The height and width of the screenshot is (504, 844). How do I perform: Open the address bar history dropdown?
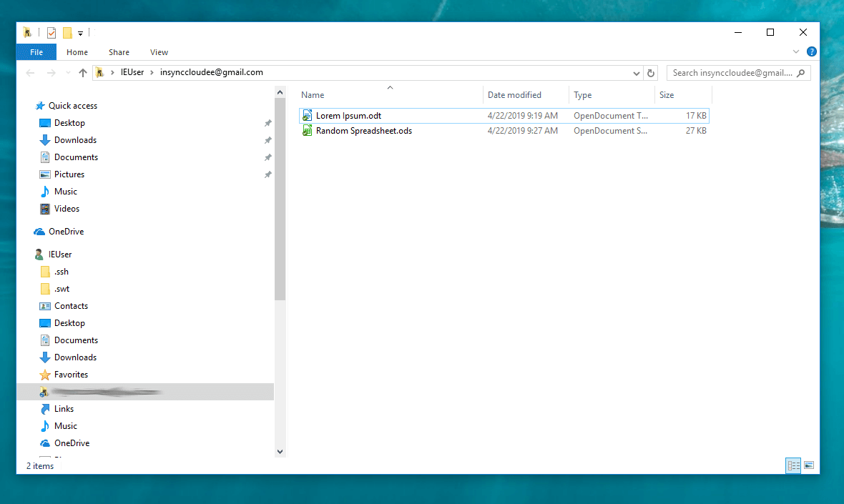(x=637, y=73)
